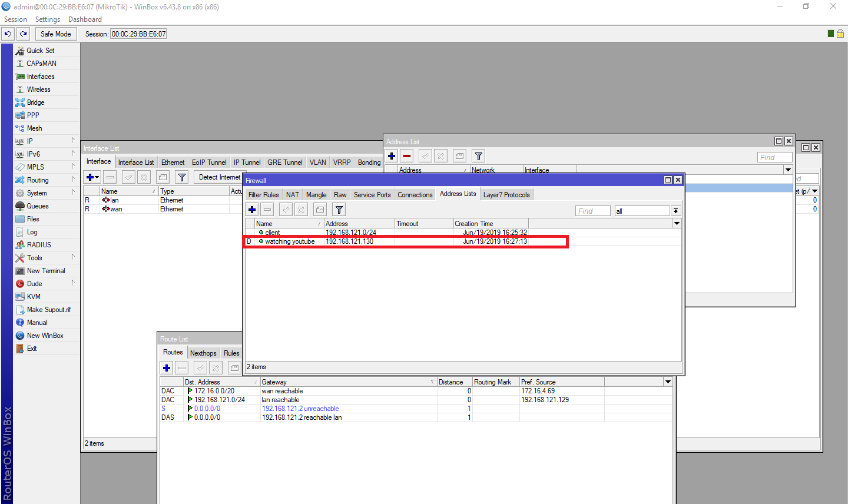This screenshot has height=504, width=848.
Task: Switch to Layer7 Protocols tab
Action: [506, 195]
